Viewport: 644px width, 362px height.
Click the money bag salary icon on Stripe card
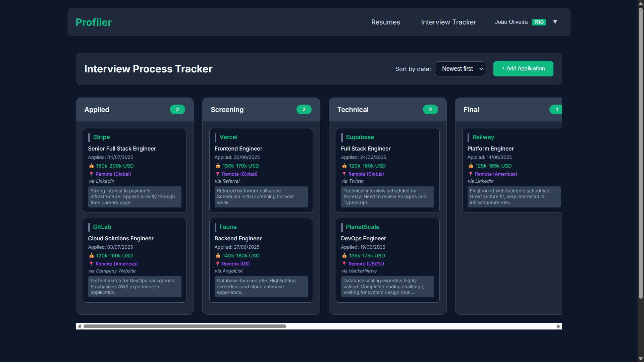click(x=91, y=166)
